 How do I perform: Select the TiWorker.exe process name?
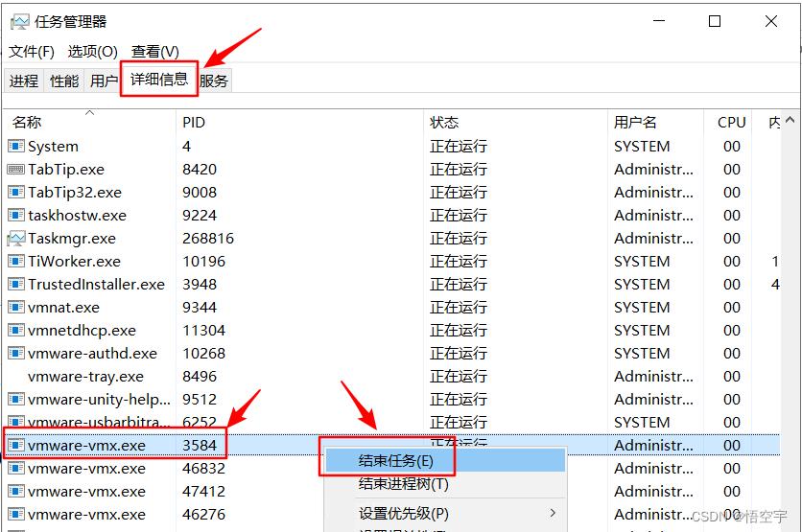(75, 261)
